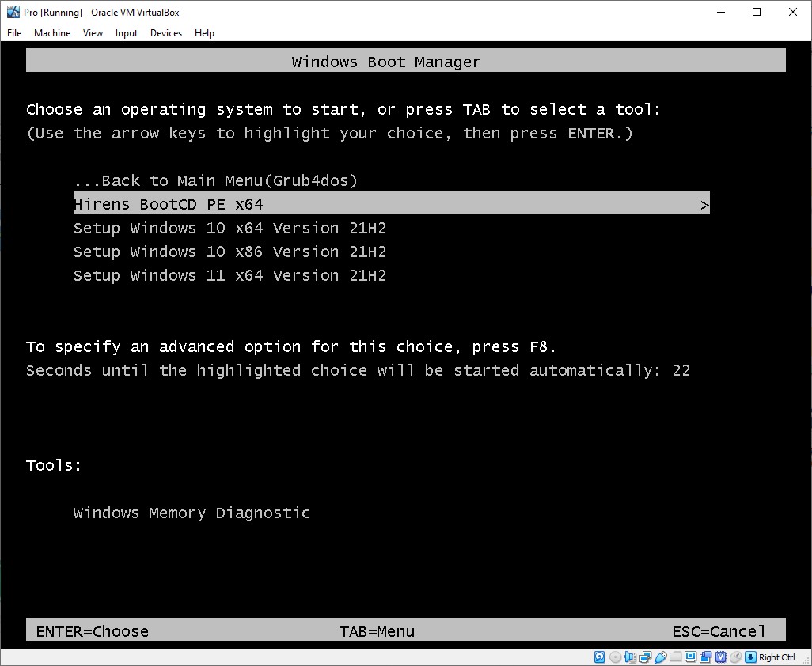
Task: Click the hard disk activity status icon
Action: 600,657
